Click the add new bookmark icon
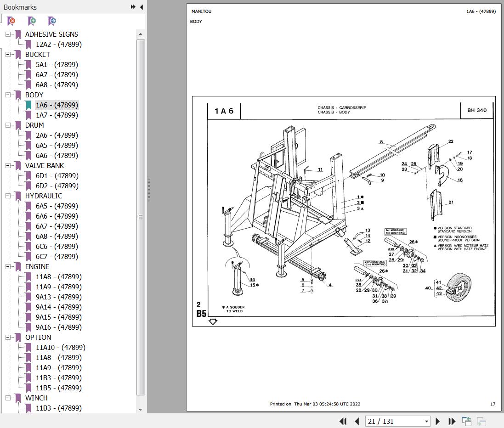This screenshot has width=504, height=428. click(32, 21)
